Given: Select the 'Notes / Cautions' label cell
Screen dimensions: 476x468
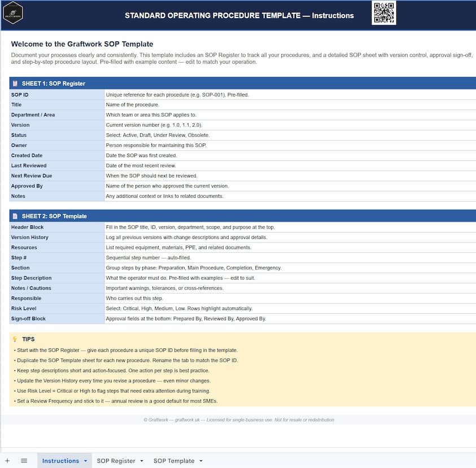Looking at the screenshot, I should (57, 288).
